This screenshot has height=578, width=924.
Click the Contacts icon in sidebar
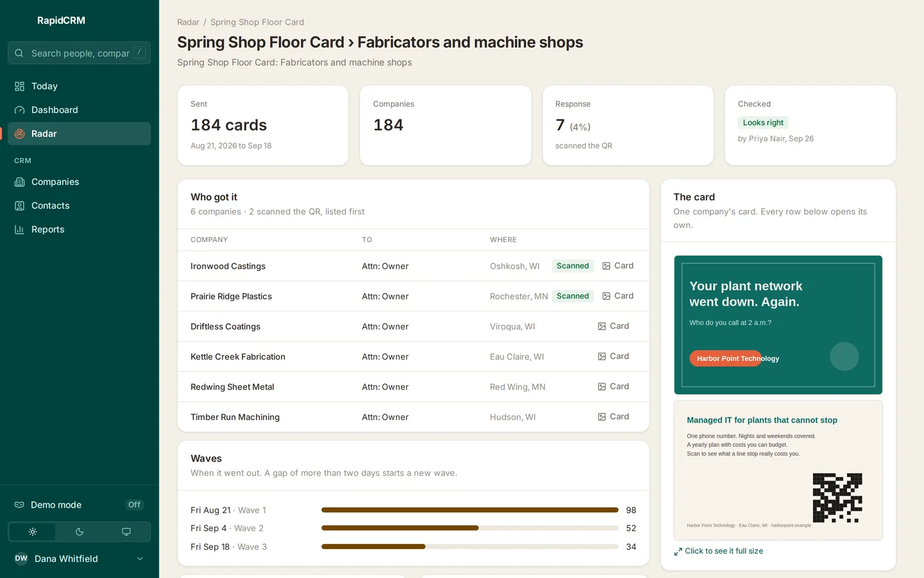click(20, 206)
